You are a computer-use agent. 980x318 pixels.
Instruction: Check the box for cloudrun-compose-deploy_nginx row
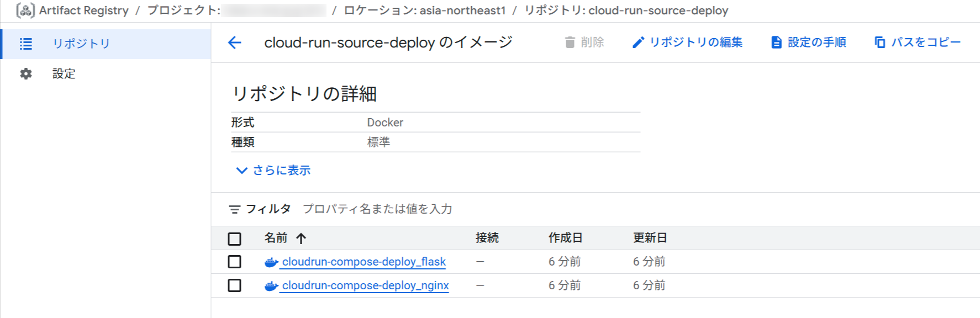point(235,285)
